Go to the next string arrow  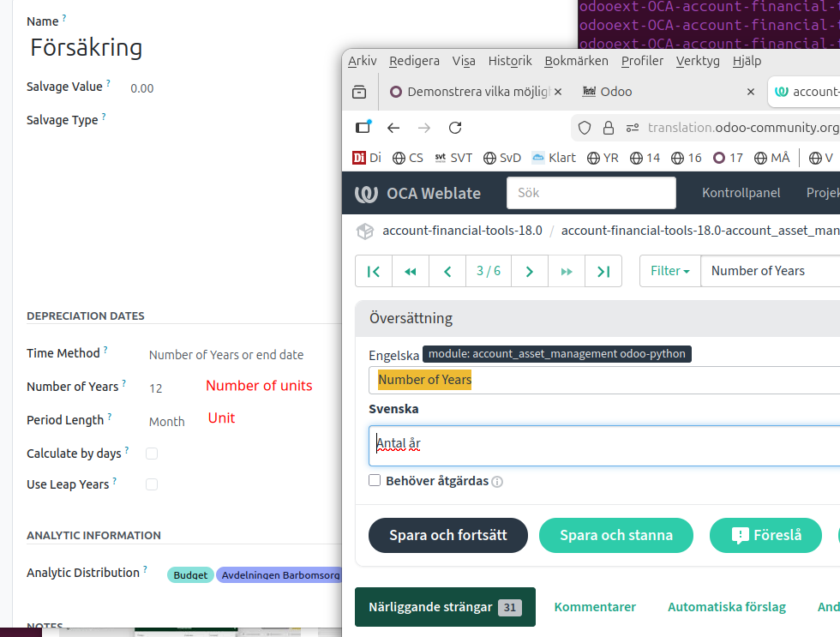click(530, 271)
